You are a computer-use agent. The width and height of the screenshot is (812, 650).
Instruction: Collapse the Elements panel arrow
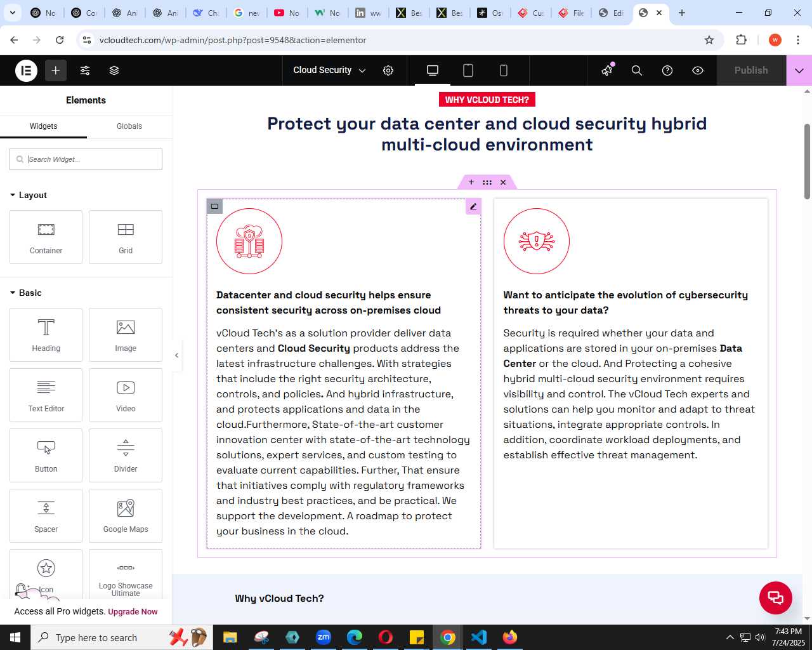177,355
